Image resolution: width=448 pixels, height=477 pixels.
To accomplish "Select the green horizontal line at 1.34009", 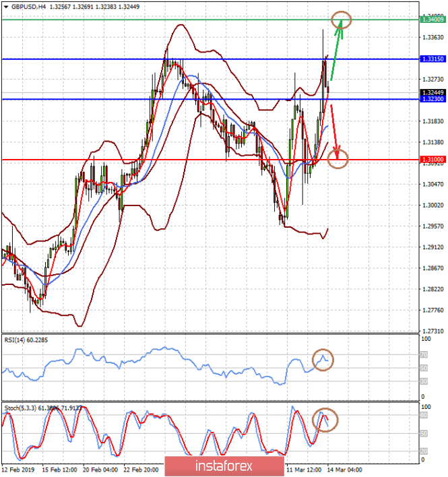I will (x=210, y=20).
